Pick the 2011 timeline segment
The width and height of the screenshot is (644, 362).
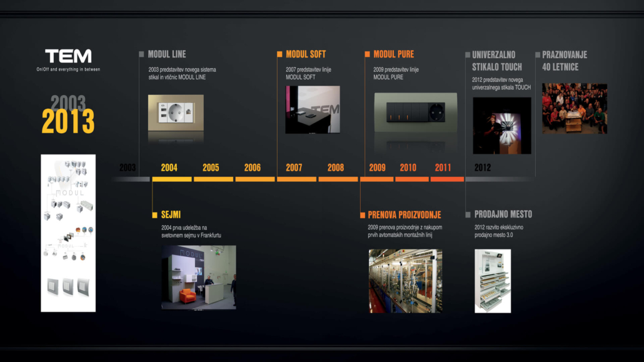pyautogui.click(x=443, y=168)
